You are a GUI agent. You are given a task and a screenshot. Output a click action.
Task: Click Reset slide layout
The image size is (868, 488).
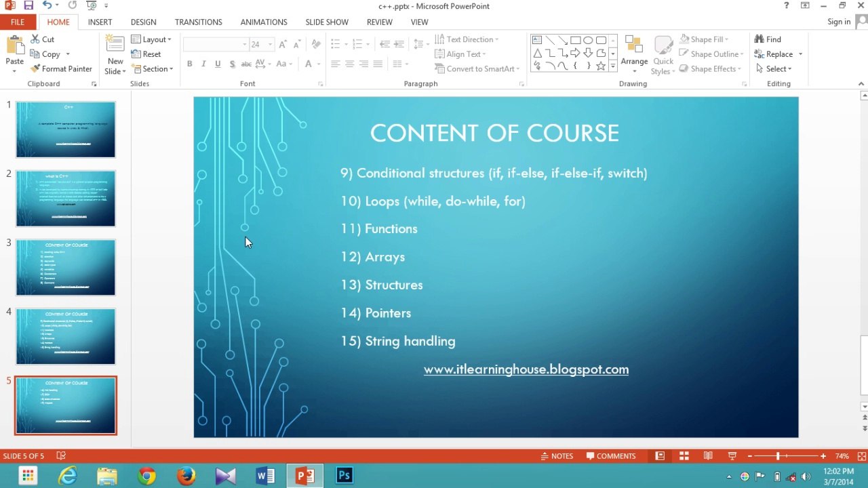pos(146,54)
